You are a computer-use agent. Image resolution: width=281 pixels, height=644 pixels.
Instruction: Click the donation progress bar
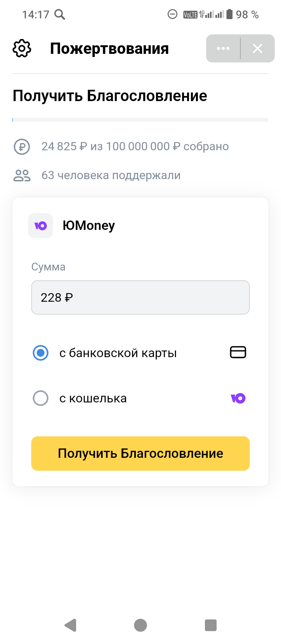(140, 120)
